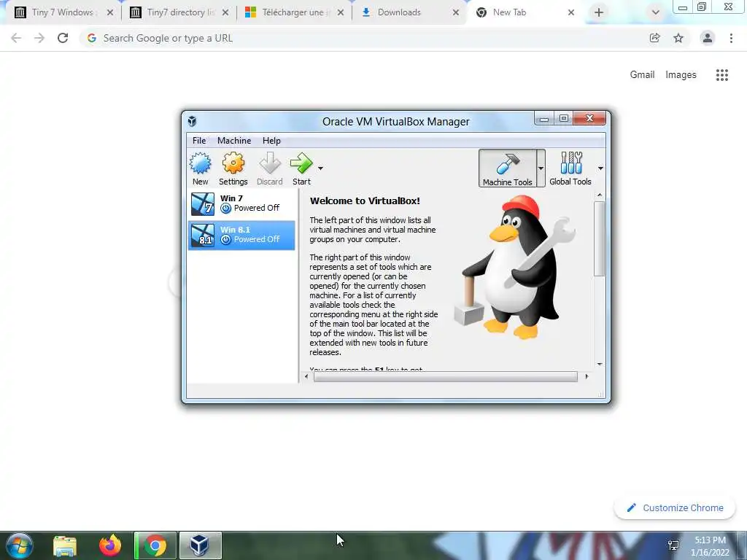
Task: Launch Firefox from the taskbar
Action: pyautogui.click(x=110, y=545)
